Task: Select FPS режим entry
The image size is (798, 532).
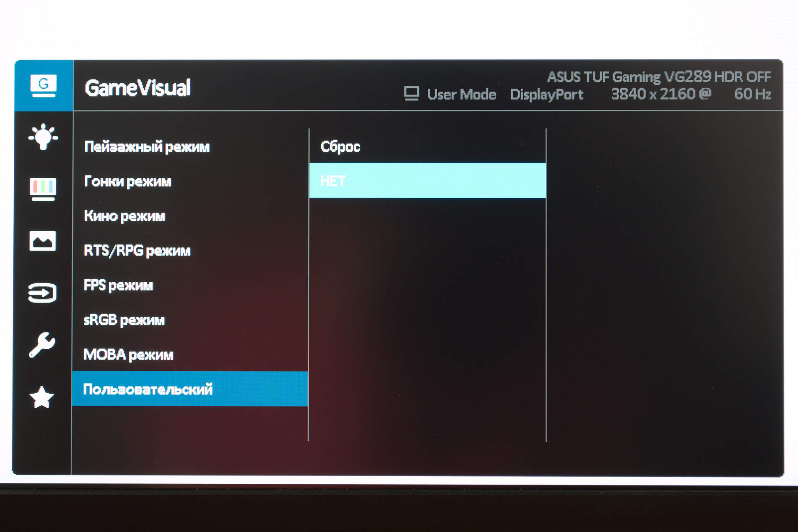Action: click(x=118, y=285)
